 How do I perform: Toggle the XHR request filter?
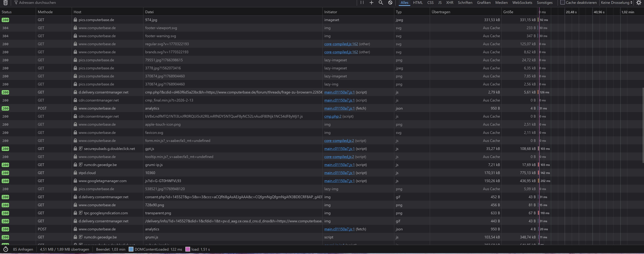tap(450, 3)
